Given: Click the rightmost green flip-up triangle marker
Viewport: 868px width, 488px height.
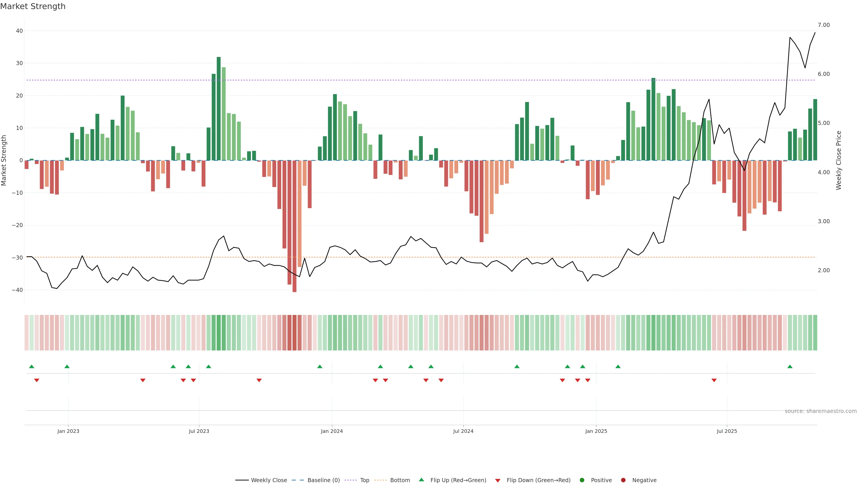Looking at the screenshot, I should (790, 366).
